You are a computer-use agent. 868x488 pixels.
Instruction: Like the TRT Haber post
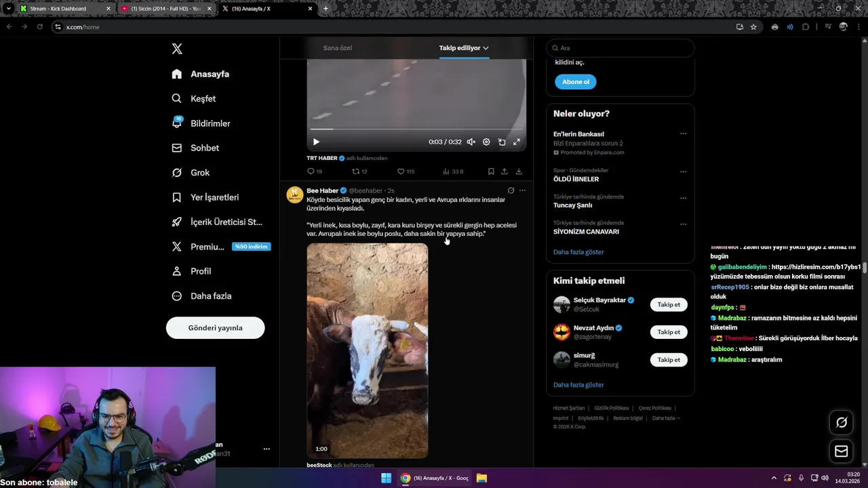click(x=406, y=171)
